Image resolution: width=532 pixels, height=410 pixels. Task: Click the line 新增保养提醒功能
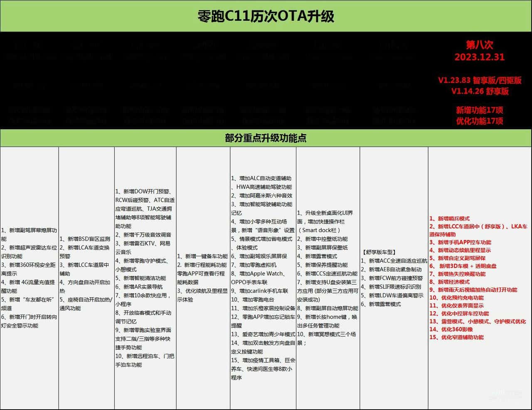tap(323, 265)
